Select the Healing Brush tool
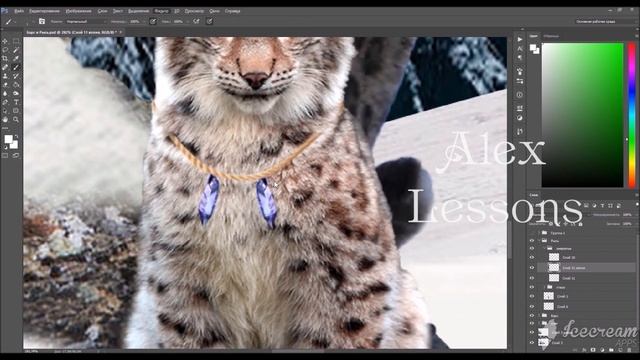 pos(5,67)
